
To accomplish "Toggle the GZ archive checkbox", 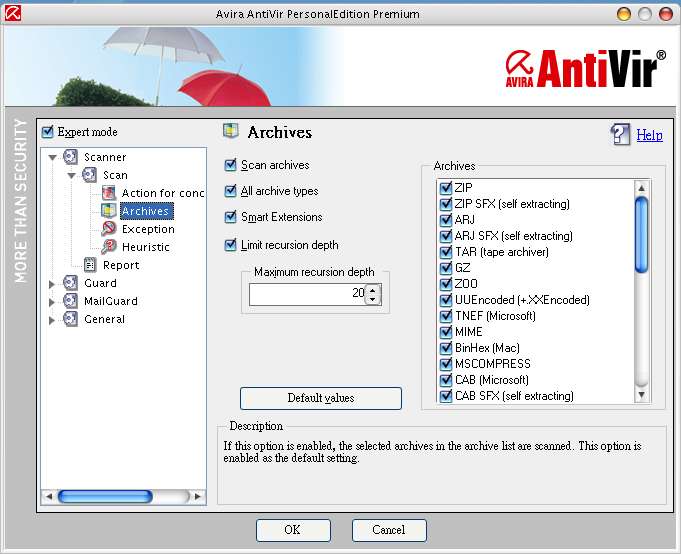I will tap(446, 268).
